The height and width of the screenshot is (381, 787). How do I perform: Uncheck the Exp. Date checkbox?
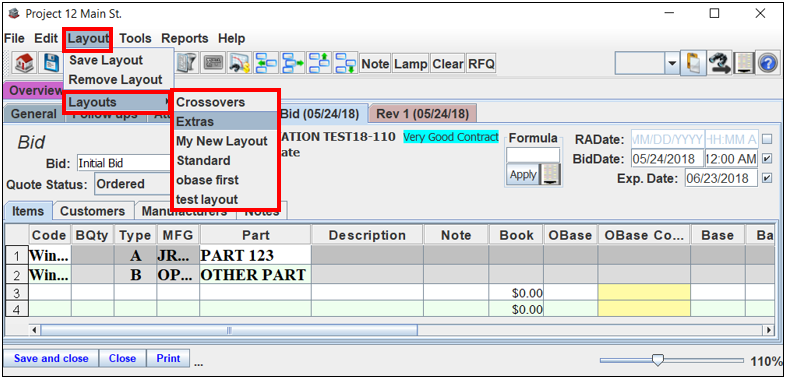pos(766,178)
